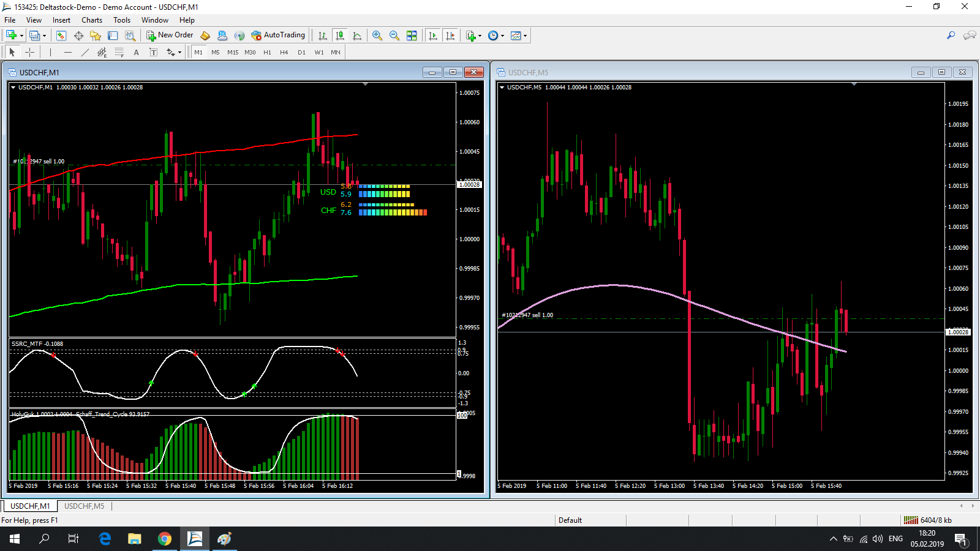This screenshot has width=980, height=551.
Task: Open the connection status 6404/8 kb indicator
Action: pyautogui.click(x=928, y=520)
